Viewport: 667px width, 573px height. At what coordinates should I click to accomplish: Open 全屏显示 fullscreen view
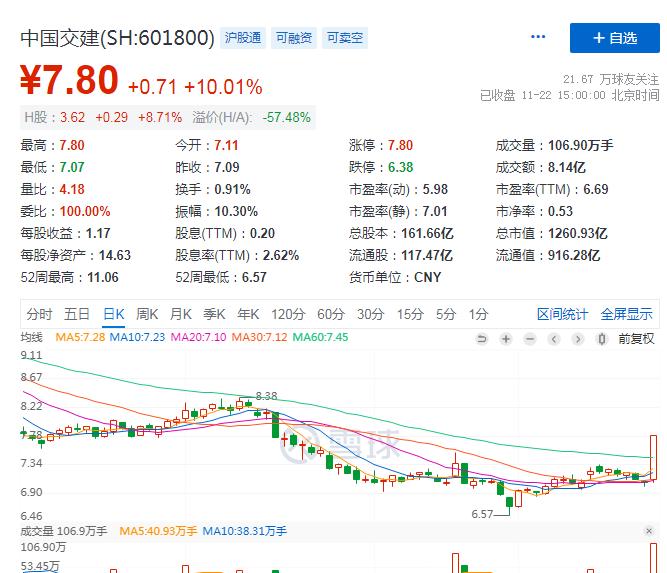click(626, 314)
